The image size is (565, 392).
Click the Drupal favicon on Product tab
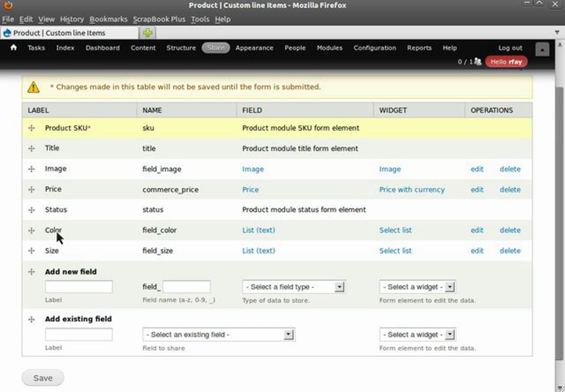click(x=8, y=33)
